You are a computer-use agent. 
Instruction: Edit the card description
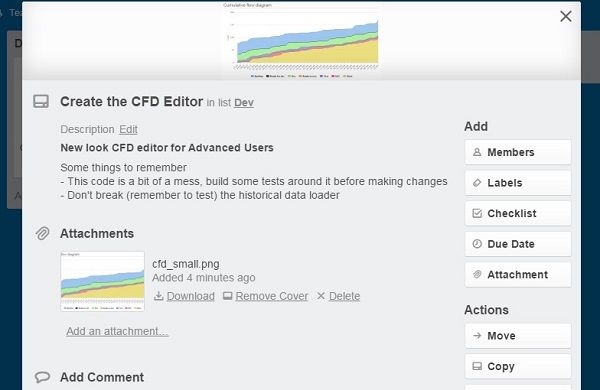coord(128,129)
